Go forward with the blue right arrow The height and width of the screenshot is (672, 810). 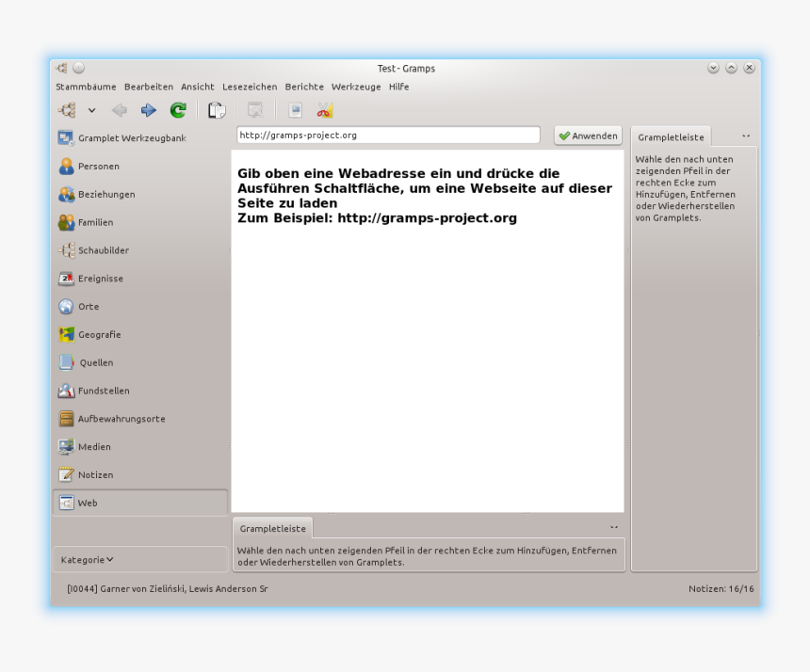pos(149,110)
